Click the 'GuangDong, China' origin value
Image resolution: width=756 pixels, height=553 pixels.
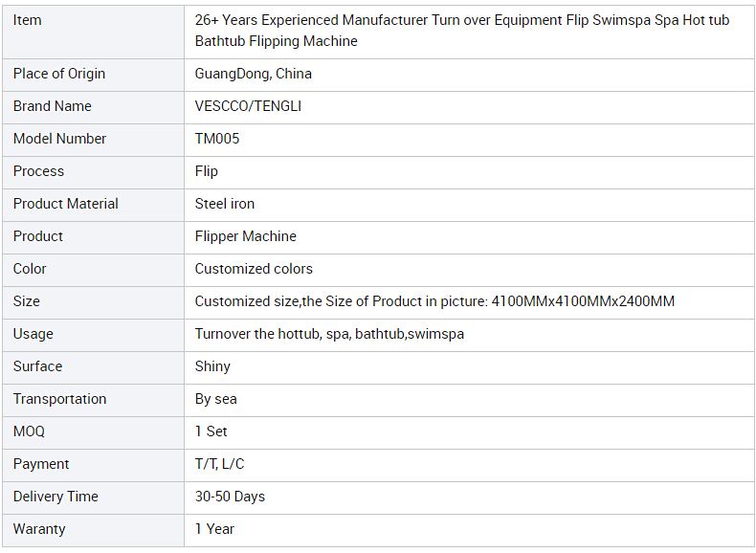[x=254, y=74]
